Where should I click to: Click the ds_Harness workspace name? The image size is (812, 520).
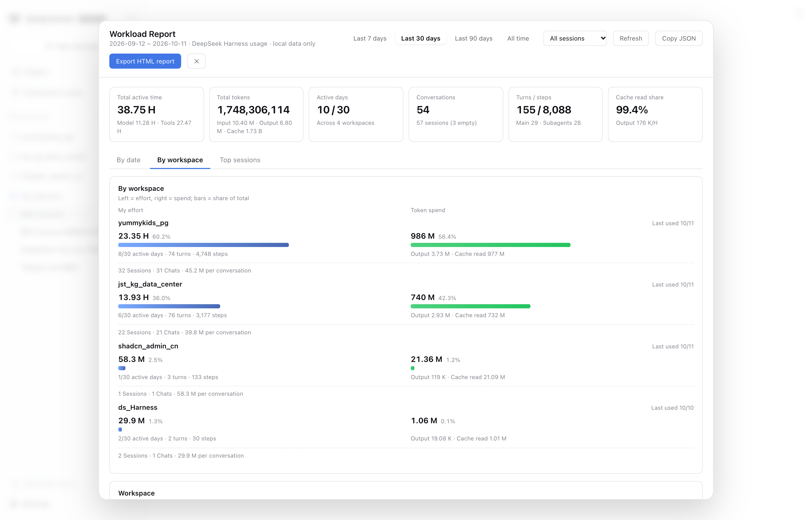[x=137, y=408]
